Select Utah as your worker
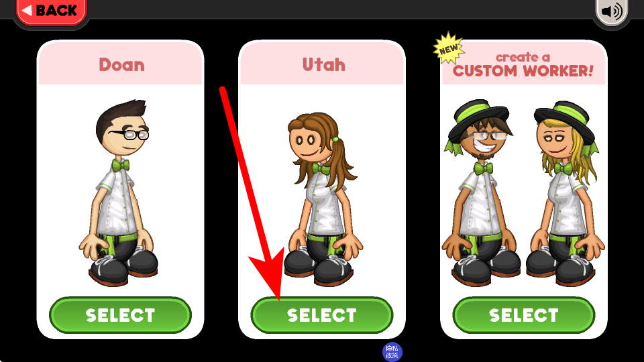This screenshot has width=644, height=362. 322,315
